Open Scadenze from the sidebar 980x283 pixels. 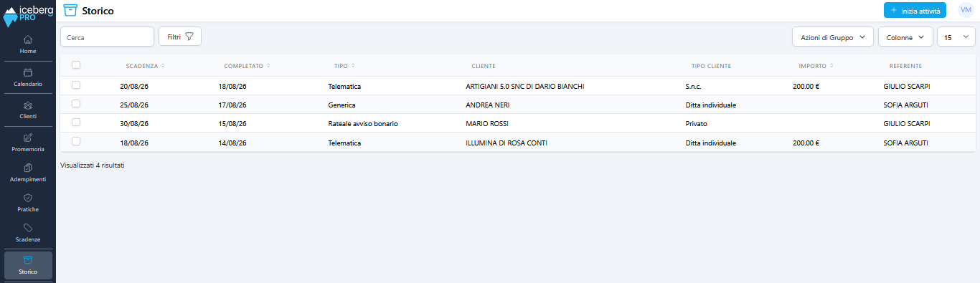tap(28, 232)
